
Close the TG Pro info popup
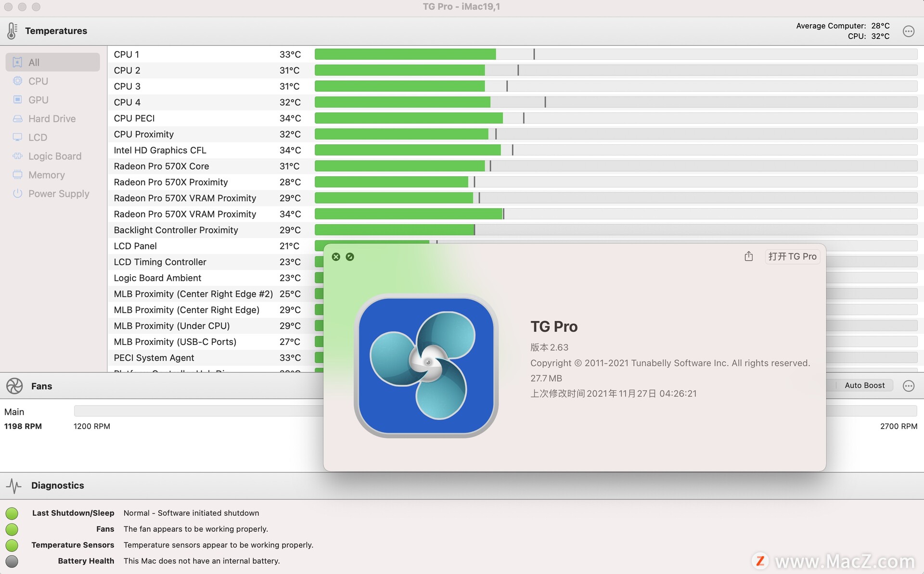pos(336,257)
